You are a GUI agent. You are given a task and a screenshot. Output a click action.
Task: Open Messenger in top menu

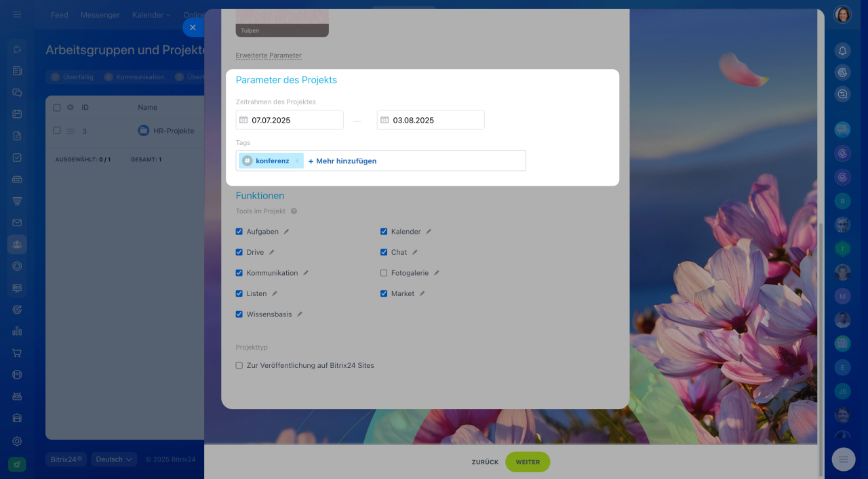[x=100, y=15]
